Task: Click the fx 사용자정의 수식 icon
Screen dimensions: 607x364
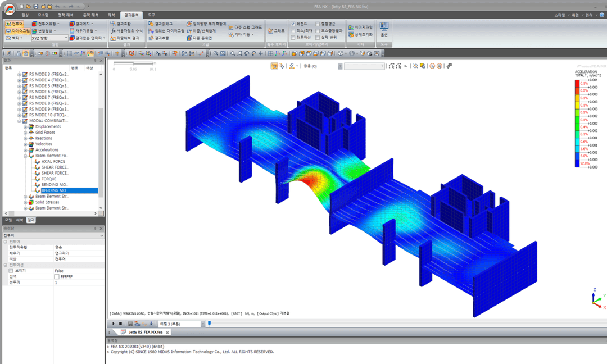Action: click(x=126, y=30)
